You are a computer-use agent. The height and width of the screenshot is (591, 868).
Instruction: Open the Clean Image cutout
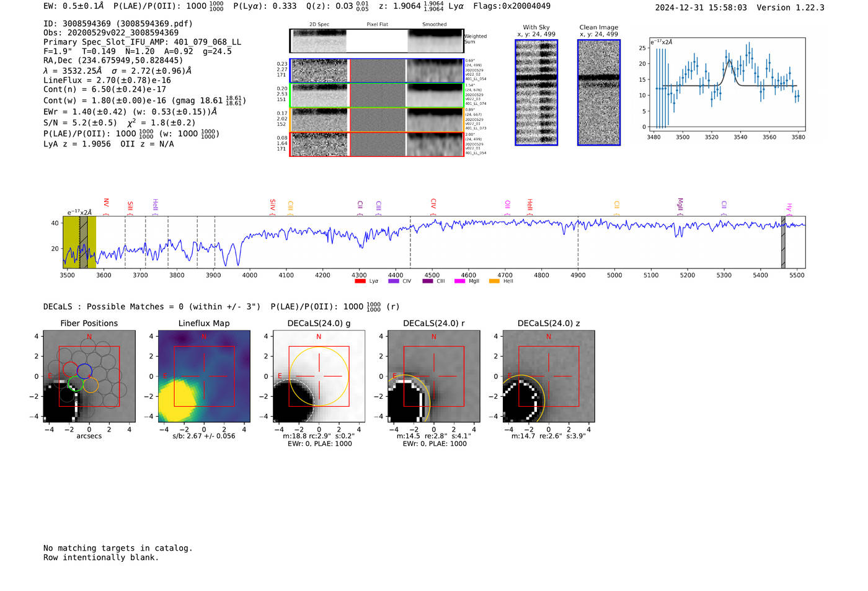(598, 92)
